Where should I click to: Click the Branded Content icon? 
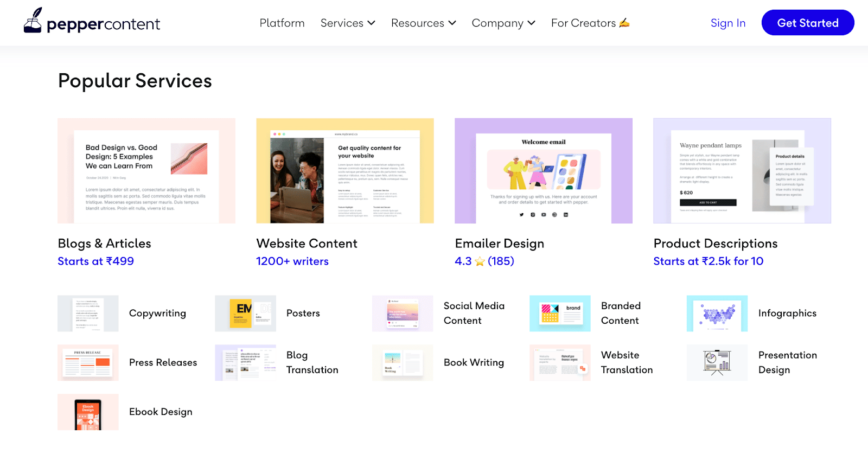pos(559,314)
